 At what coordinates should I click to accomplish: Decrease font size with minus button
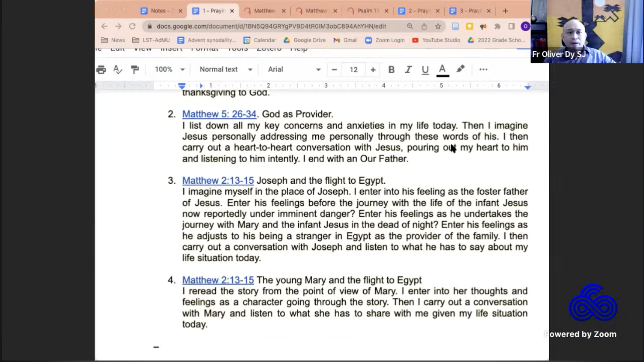[334, 69]
